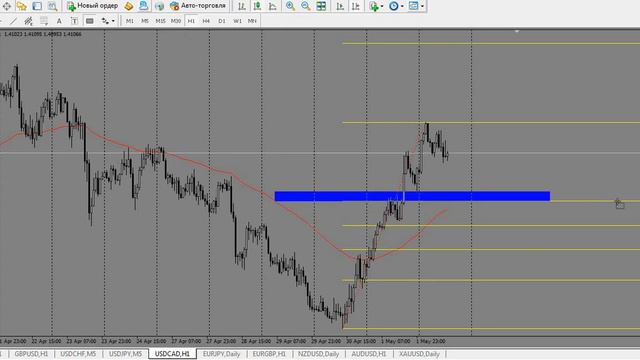Open the AUDUSD,H1 chart tab
640x360 pixels.
point(369,354)
